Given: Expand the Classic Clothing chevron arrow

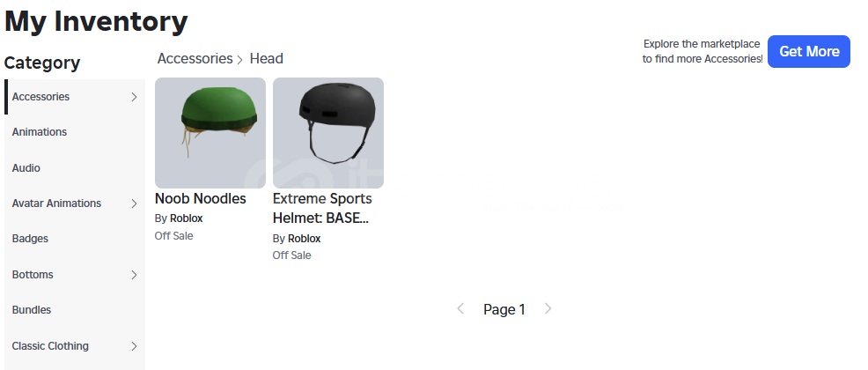Looking at the screenshot, I should click(134, 346).
